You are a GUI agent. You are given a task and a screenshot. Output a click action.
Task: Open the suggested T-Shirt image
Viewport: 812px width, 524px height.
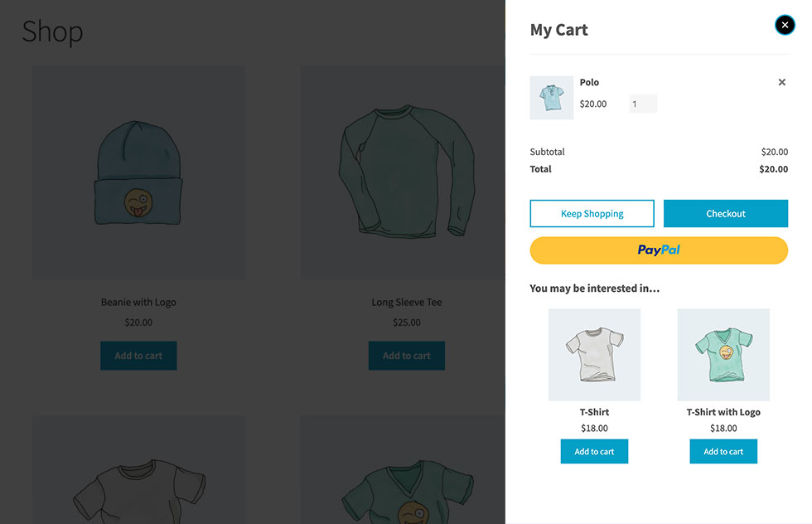(594, 355)
